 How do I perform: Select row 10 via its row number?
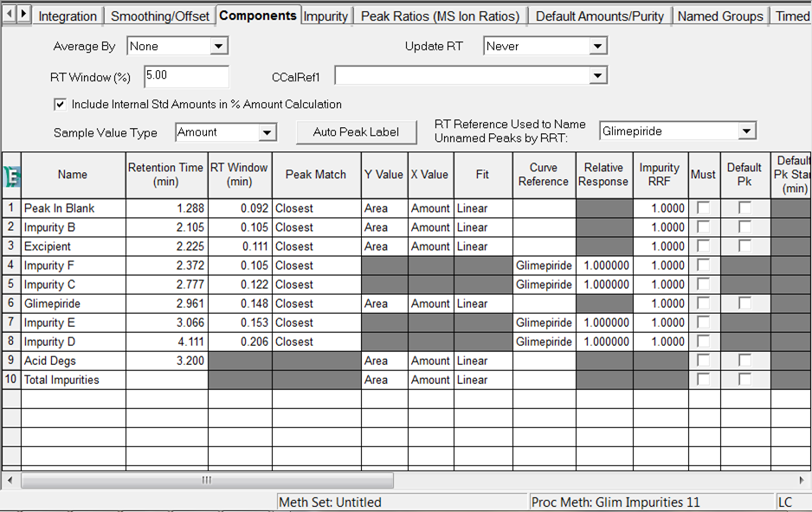(11, 381)
